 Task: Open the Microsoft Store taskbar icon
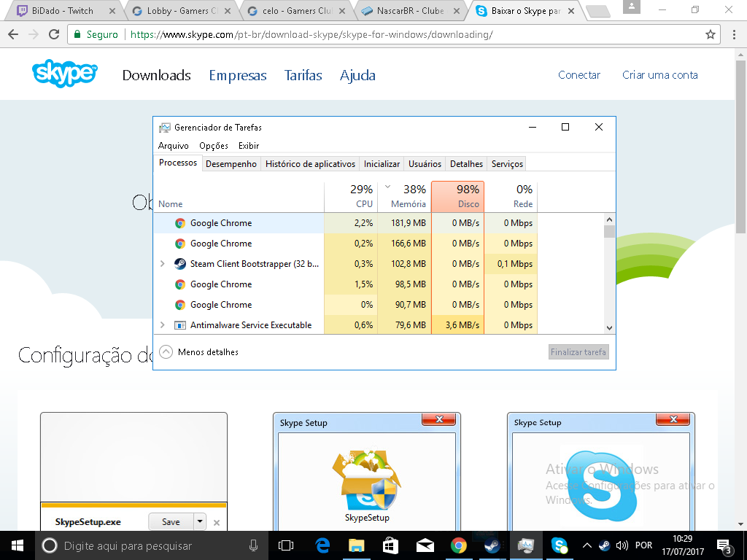click(x=391, y=545)
